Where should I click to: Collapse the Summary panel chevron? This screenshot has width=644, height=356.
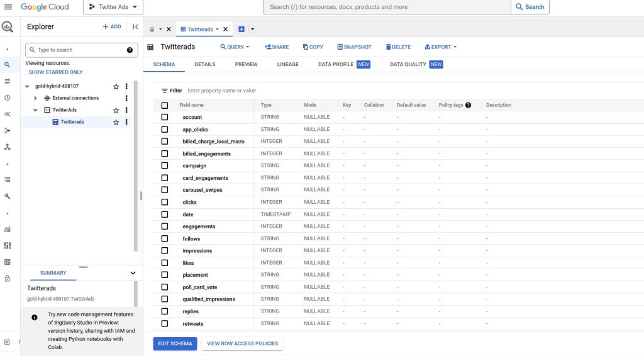[x=133, y=273]
